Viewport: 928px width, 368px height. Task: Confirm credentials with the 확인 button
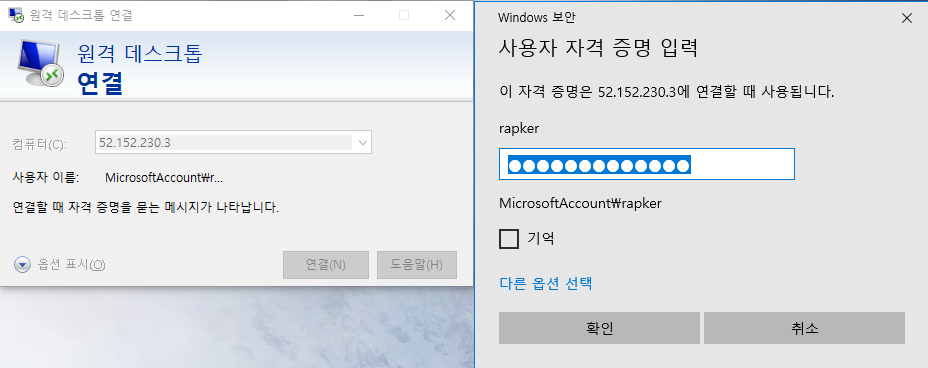point(599,328)
